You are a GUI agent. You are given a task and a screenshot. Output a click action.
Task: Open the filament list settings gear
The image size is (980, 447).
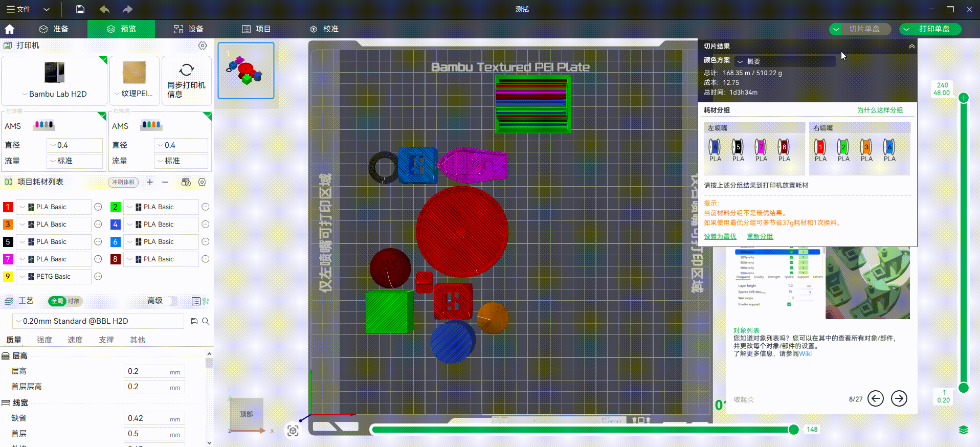point(202,182)
